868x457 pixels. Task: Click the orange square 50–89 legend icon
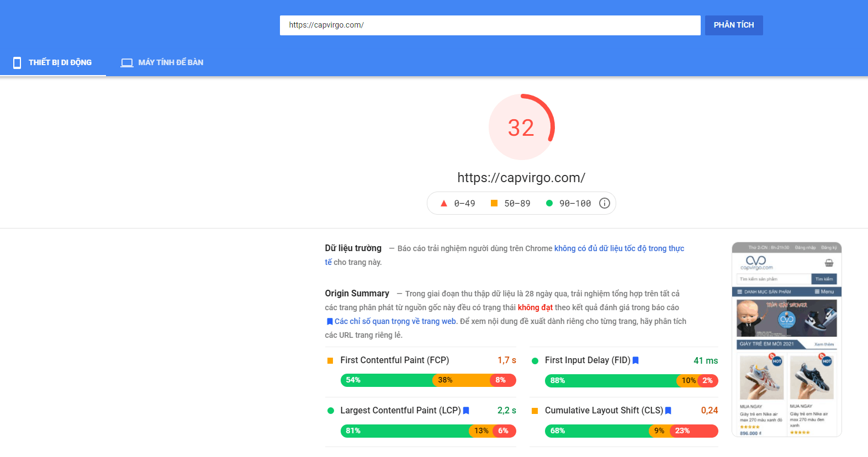(x=494, y=203)
